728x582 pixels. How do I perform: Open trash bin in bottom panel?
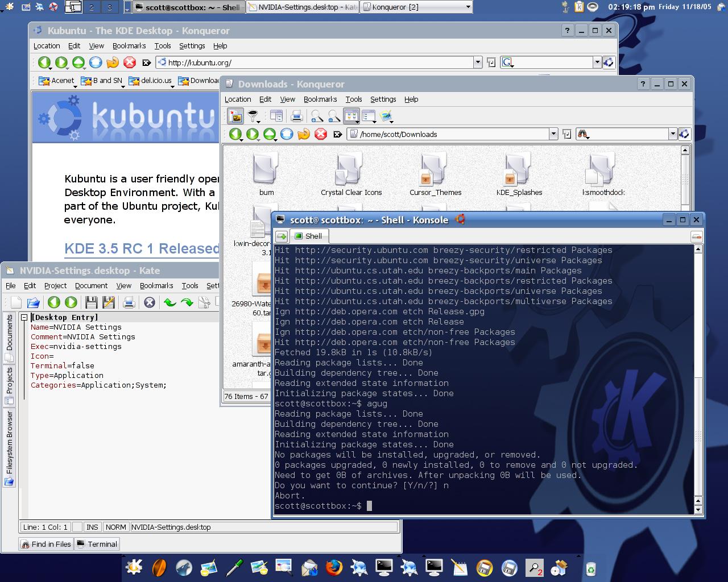[x=591, y=568]
